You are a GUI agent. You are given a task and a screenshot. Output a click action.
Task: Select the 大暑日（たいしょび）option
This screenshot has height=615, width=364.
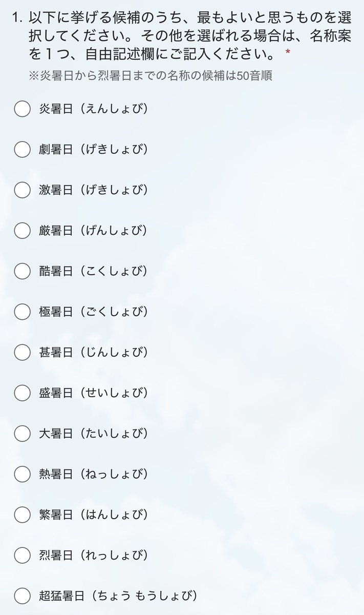pyautogui.click(x=22, y=434)
